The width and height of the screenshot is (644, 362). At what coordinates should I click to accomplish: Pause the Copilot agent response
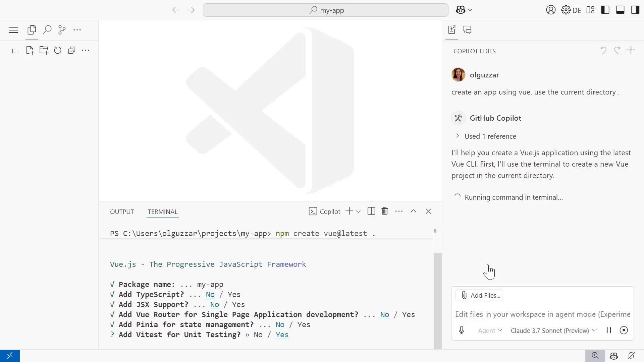tap(609, 330)
